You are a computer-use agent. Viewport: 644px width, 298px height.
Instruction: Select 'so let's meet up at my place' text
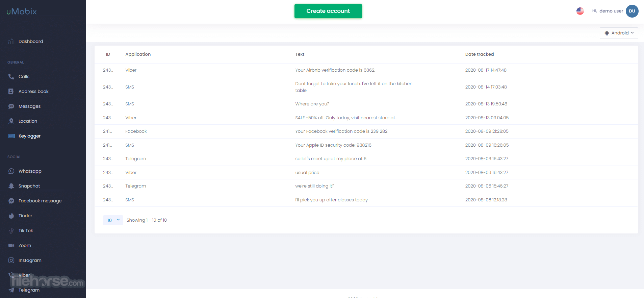point(331,159)
